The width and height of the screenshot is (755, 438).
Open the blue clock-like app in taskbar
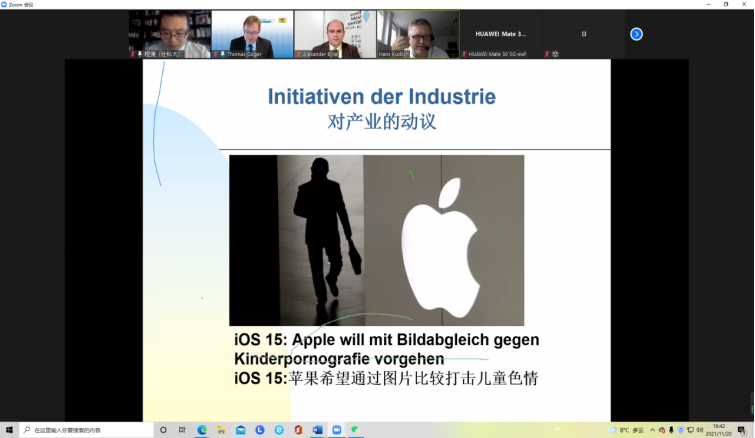260,430
